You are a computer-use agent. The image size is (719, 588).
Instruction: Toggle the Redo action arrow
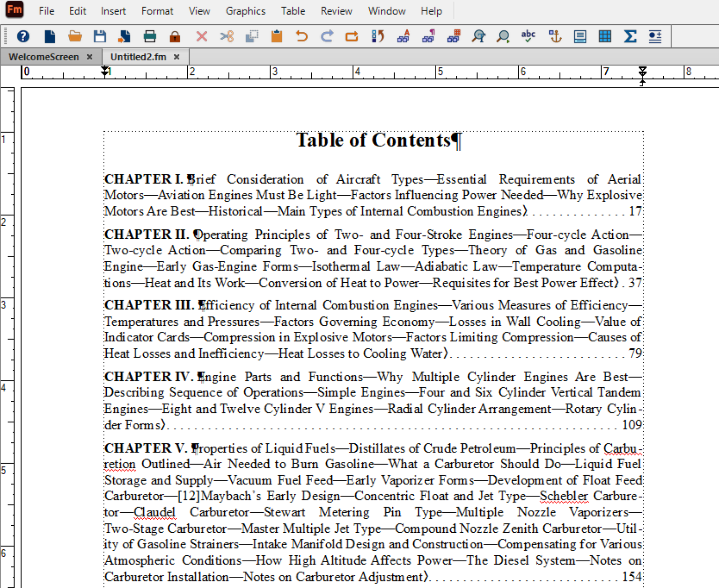327,36
